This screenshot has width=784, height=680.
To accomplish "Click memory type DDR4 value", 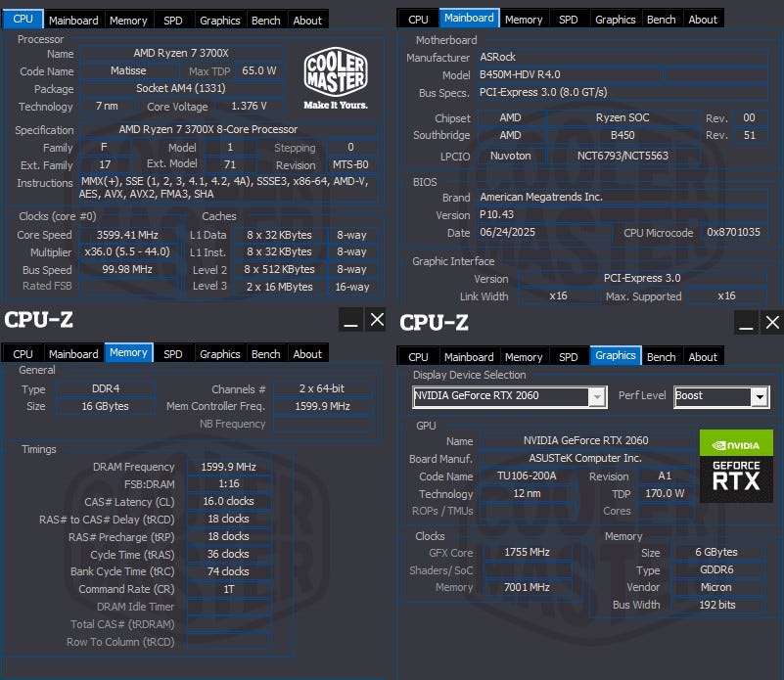I will click(x=106, y=388).
